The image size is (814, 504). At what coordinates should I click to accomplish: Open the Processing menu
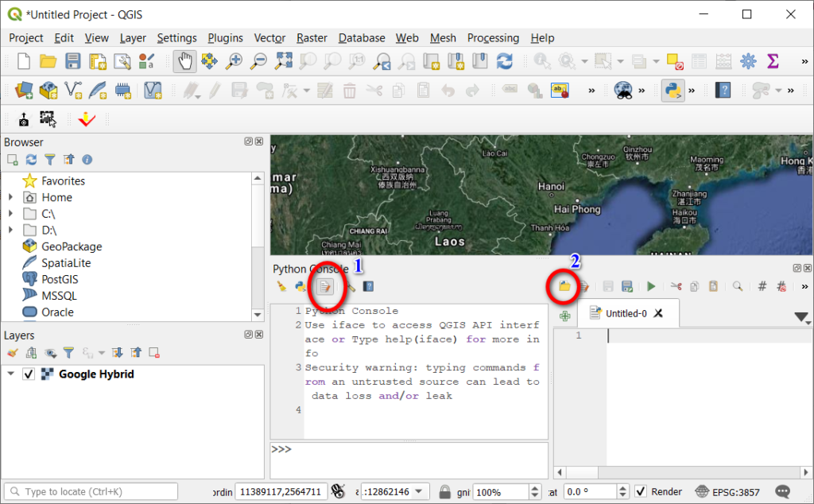(x=493, y=37)
